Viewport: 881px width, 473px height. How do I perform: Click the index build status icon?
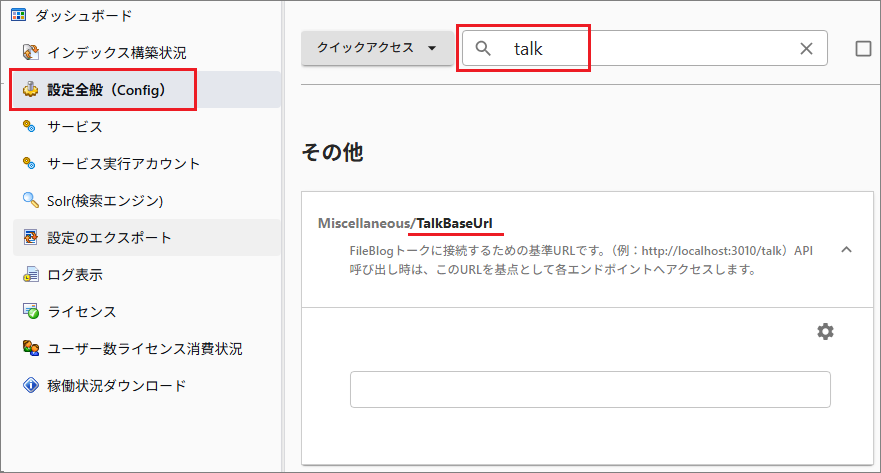coord(30,52)
